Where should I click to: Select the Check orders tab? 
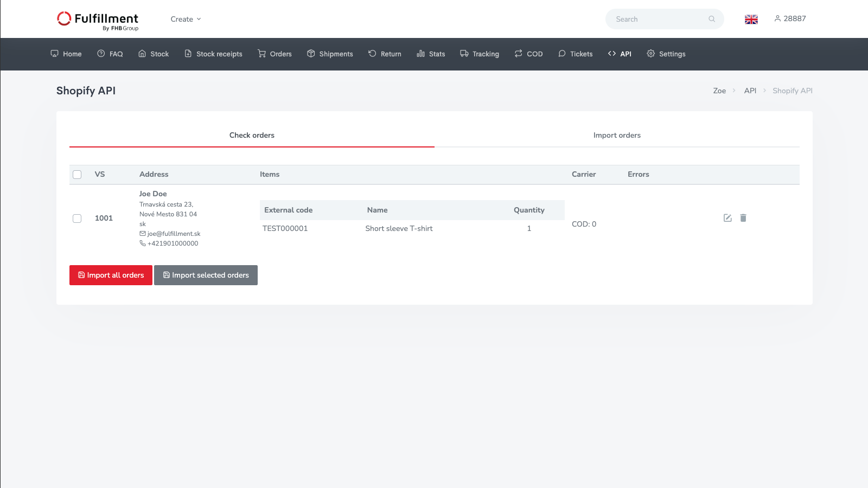click(252, 136)
